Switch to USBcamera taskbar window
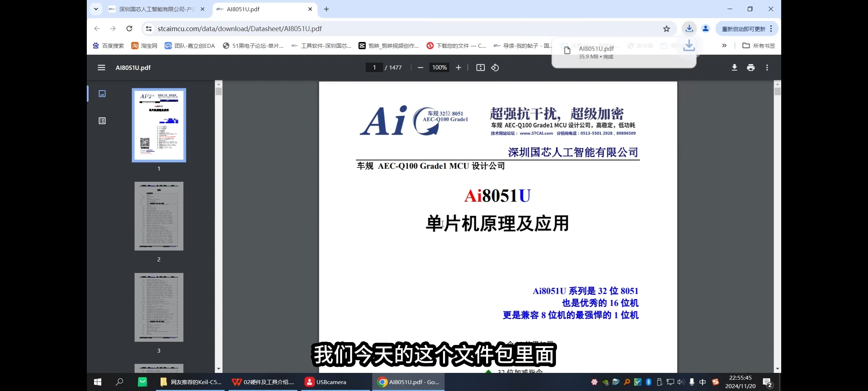 (x=336, y=382)
